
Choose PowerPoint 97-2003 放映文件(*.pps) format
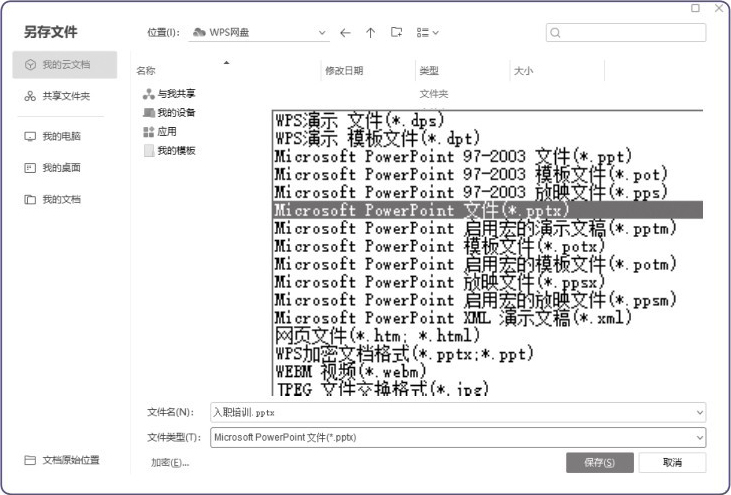coord(488,192)
